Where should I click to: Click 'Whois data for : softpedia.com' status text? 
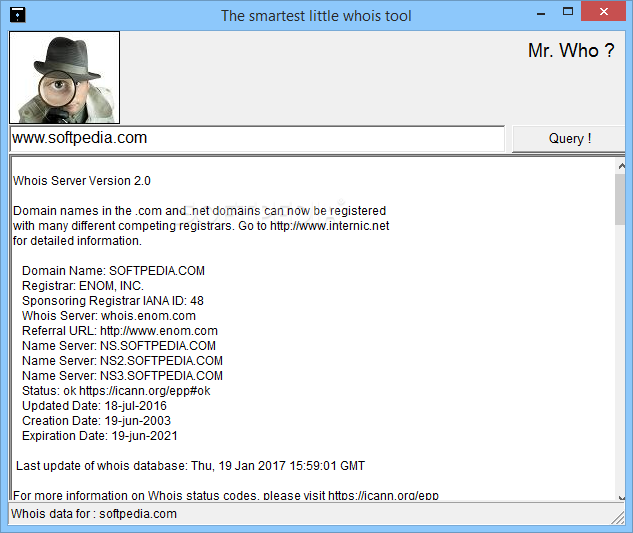point(94,514)
